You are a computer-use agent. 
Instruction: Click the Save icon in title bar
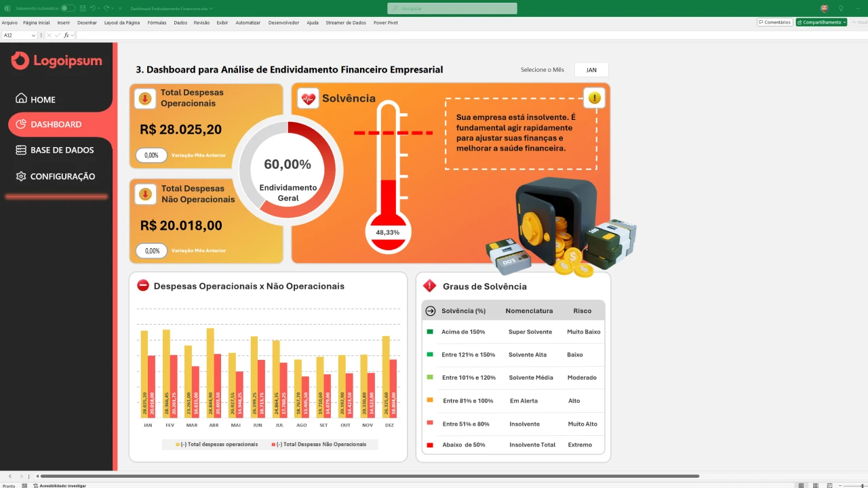(82, 8)
